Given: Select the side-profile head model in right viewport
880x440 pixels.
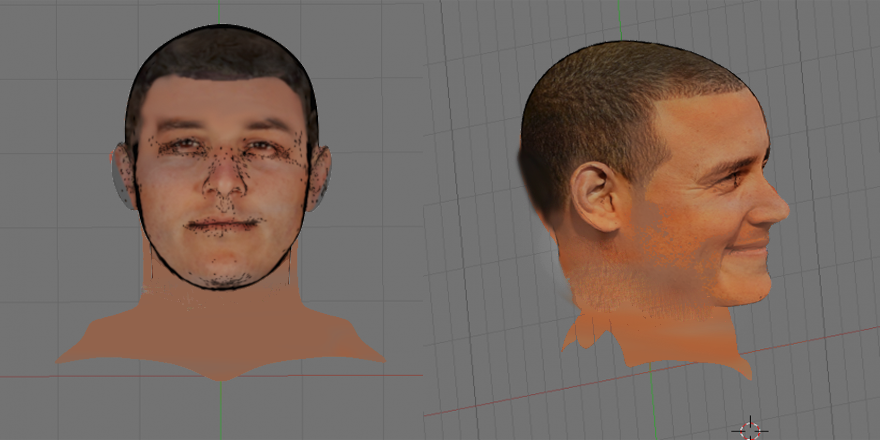Looking at the screenshot, I should coord(654,210).
